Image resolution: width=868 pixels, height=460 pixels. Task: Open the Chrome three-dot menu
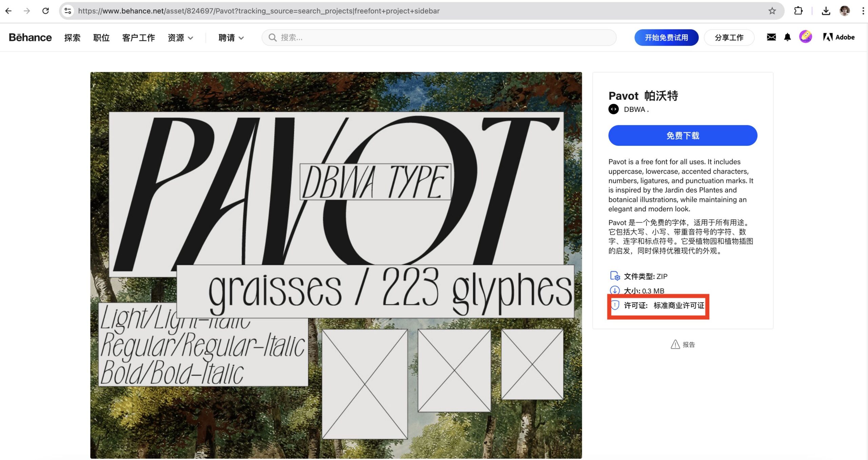point(863,11)
